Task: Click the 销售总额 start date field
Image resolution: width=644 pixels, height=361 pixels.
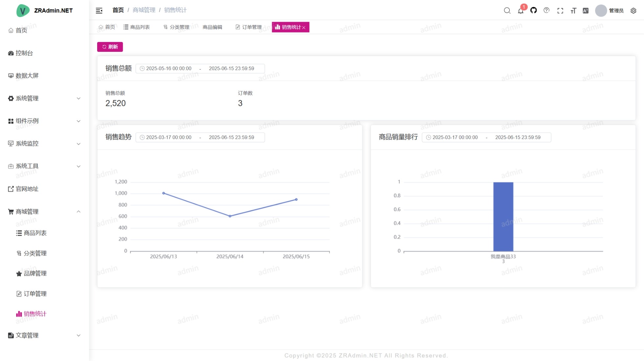Action: point(169,69)
